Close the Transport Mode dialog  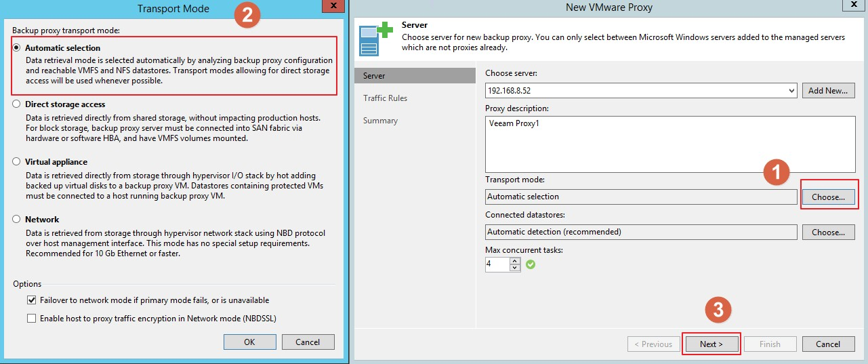click(332, 6)
